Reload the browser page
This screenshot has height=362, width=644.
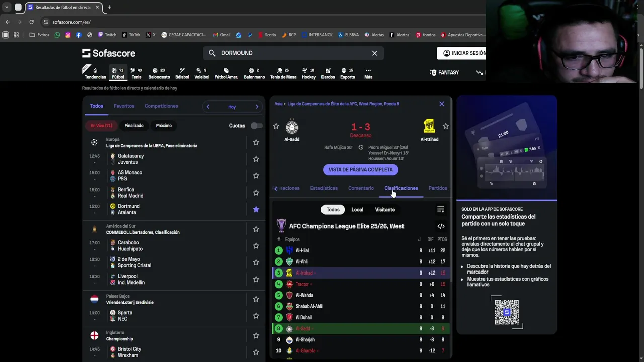point(31,22)
